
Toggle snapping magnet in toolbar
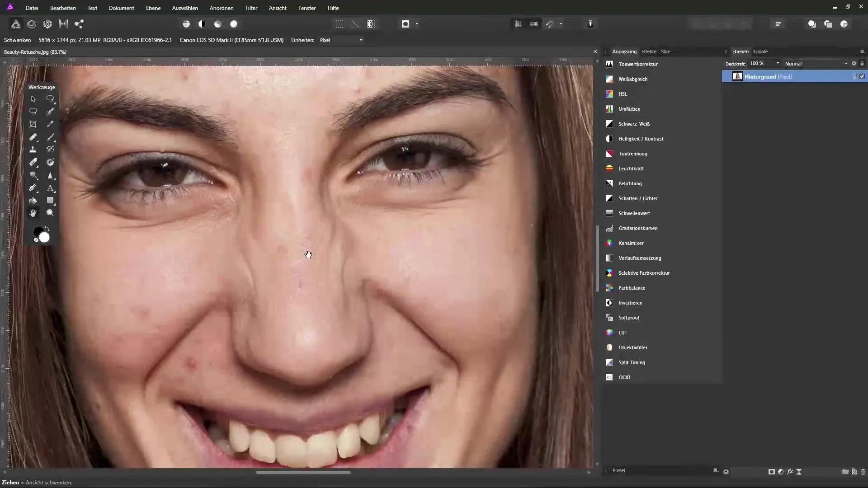click(550, 24)
